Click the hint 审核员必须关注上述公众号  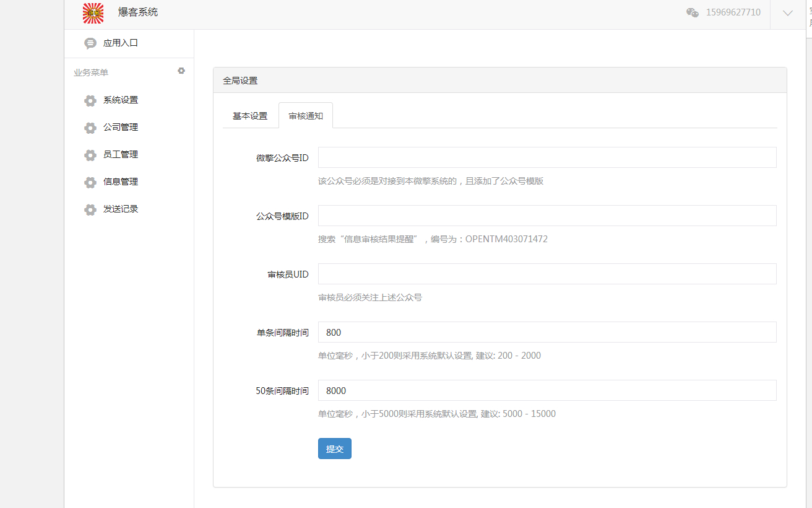click(370, 297)
